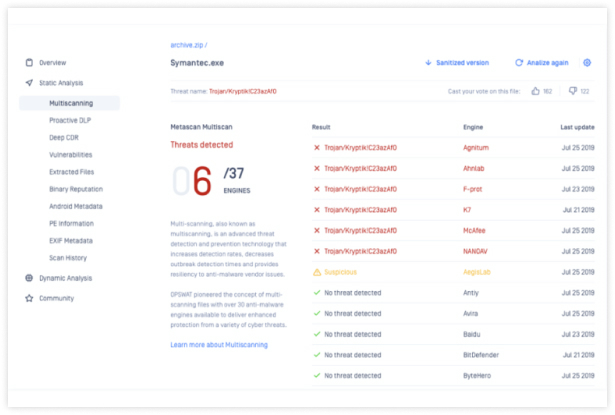Open the Overview section
615x415 pixels.
point(53,62)
